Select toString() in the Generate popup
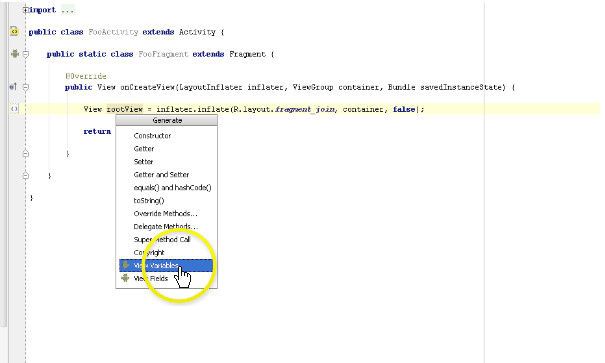This screenshot has width=605, height=363. pos(166,201)
